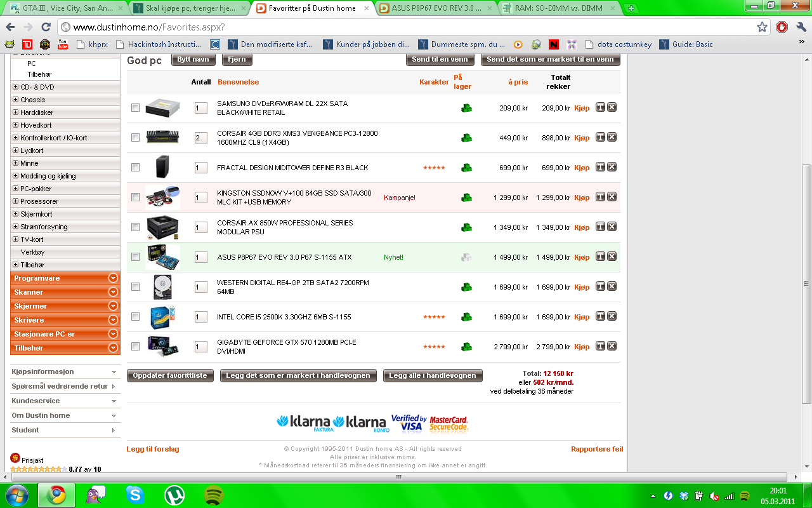Go back using the browser back arrow
Image resolution: width=812 pixels, height=508 pixels.
(x=10, y=27)
